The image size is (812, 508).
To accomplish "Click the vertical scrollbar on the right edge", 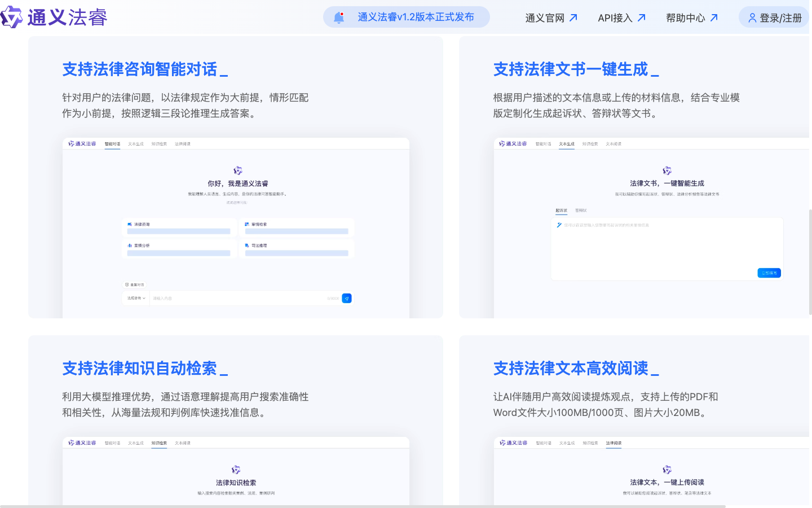I will point(810,262).
